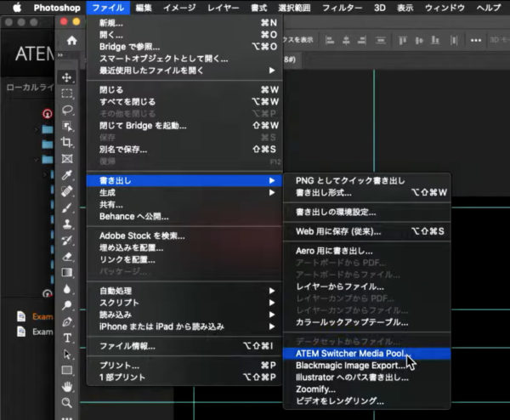The image size is (510, 420).
Task: Open the Photoshop application menu
Action: pyautogui.click(x=57, y=8)
